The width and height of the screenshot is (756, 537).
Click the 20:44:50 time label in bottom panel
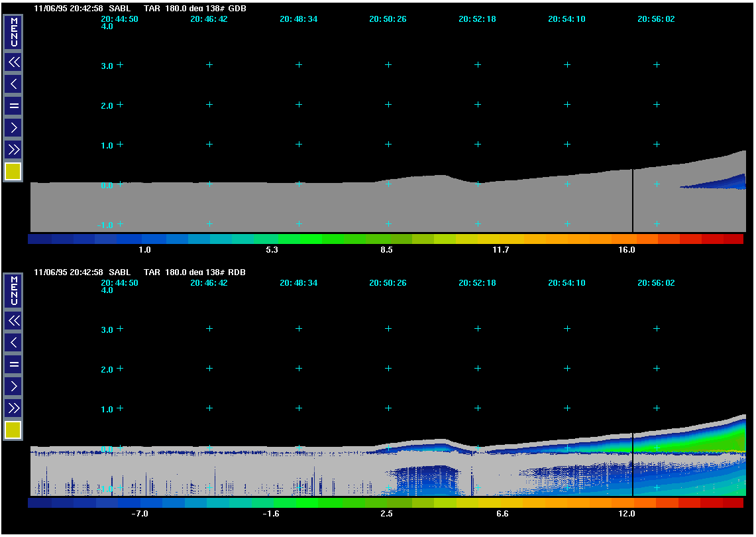click(119, 283)
